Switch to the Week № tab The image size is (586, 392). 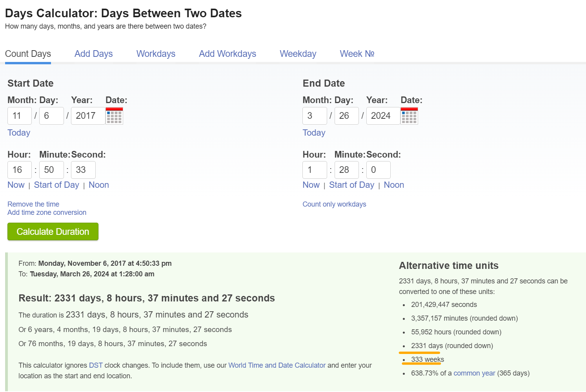click(357, 54)
